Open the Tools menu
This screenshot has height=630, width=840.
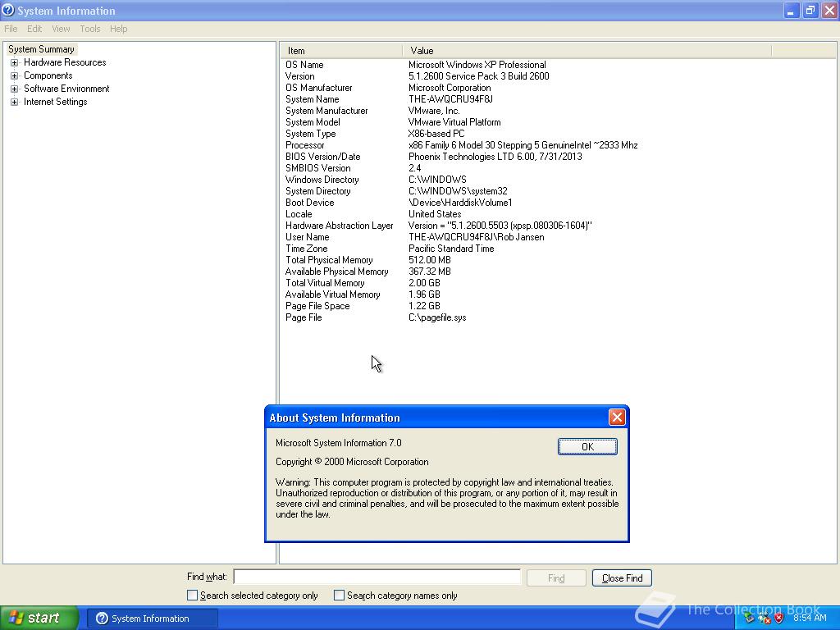coord(90,29)
